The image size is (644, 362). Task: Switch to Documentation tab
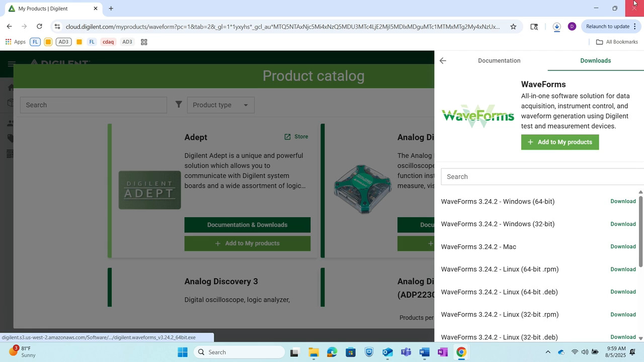[499, 61]
